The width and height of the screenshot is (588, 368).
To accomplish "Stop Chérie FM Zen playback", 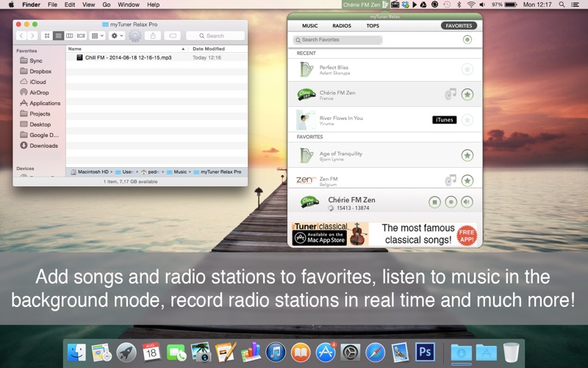I will point(434,202).
